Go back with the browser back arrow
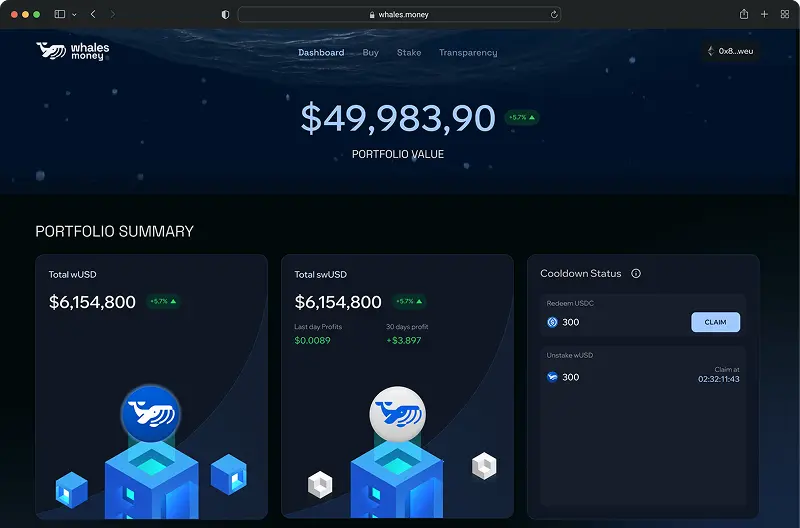 click(x=93, y=14)
